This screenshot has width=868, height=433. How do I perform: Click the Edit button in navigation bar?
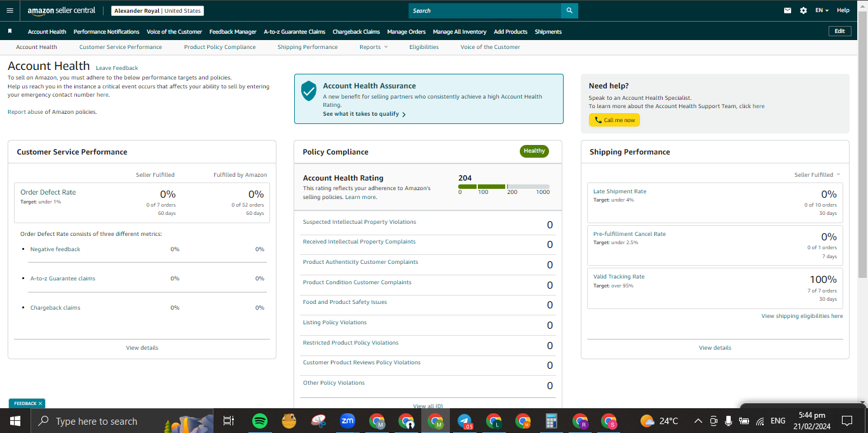(x=839, y=31)
